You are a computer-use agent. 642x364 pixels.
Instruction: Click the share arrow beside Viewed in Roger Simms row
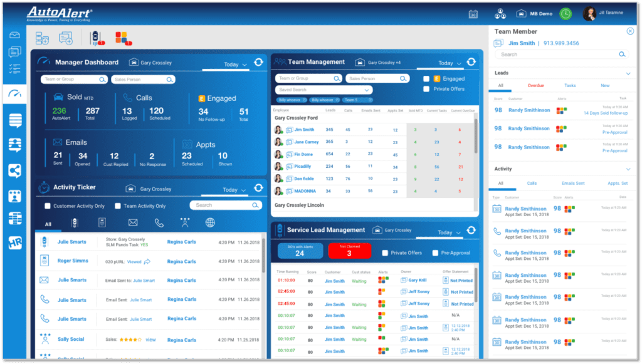tap(147, 261)
